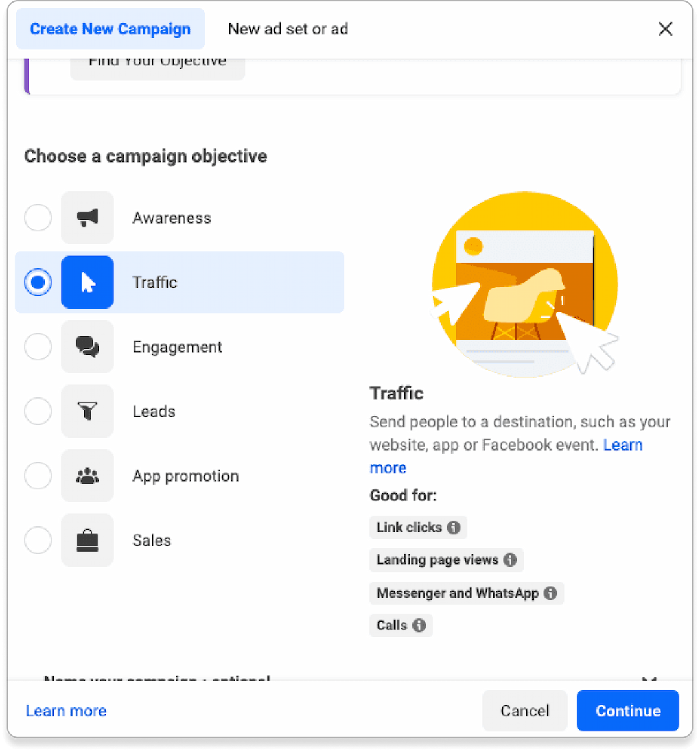The height and width of the screenshot is (752, 700).
Task: Click the App promotion people icon
Action: [x=87, y=476]
